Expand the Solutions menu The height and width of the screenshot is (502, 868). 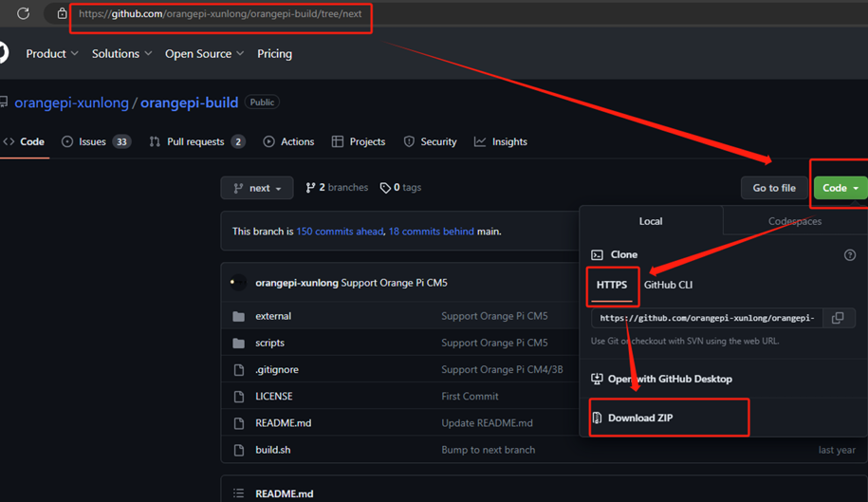point(121,54)
